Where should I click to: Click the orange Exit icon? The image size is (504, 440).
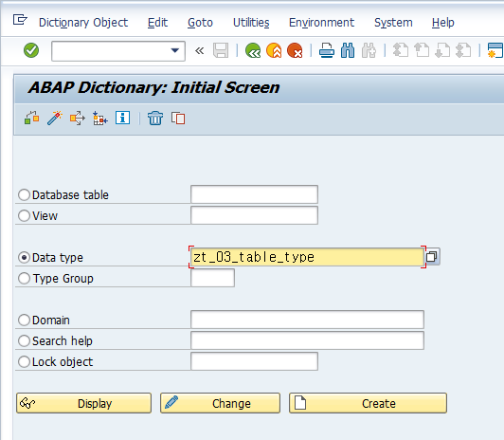coord(274,50)
